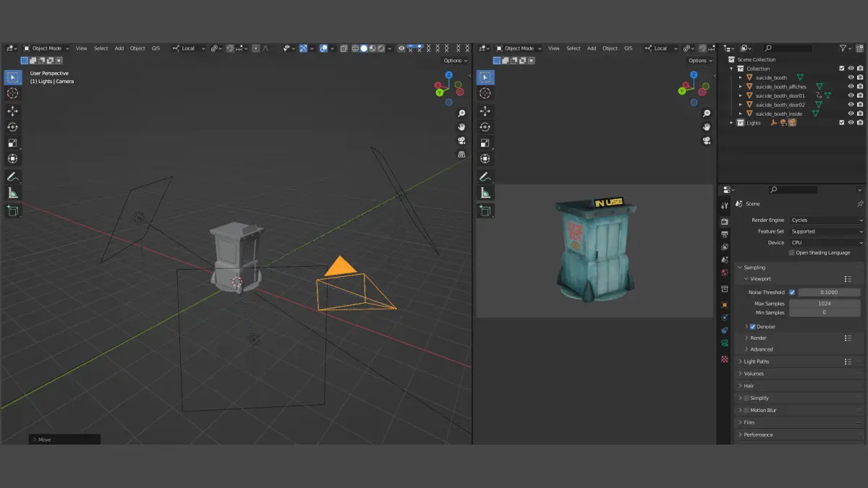Click zoom magnifier icon in left viewport
Viewport: 868px width, 488px height.
pos(461,114)
